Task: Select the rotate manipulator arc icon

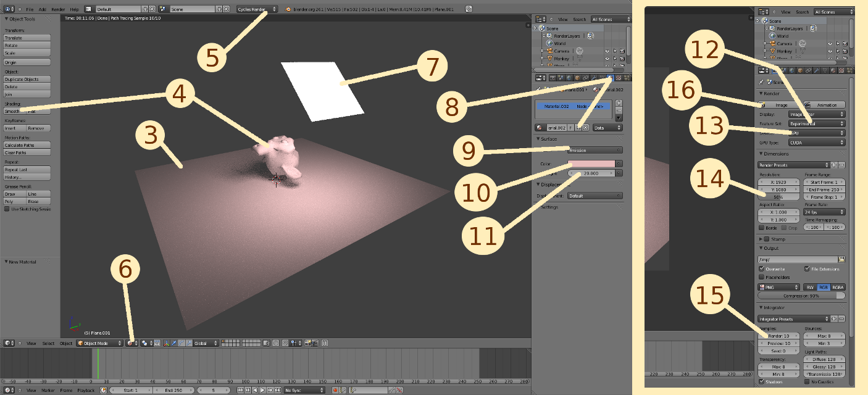Action: pos(181,343)
